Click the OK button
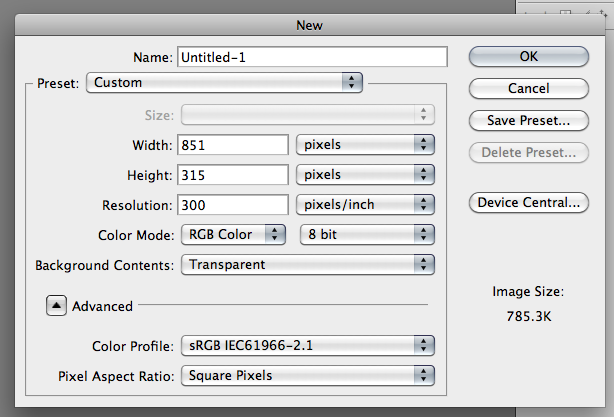This screenshot has height=417, width=614. [x=529, y=57]
